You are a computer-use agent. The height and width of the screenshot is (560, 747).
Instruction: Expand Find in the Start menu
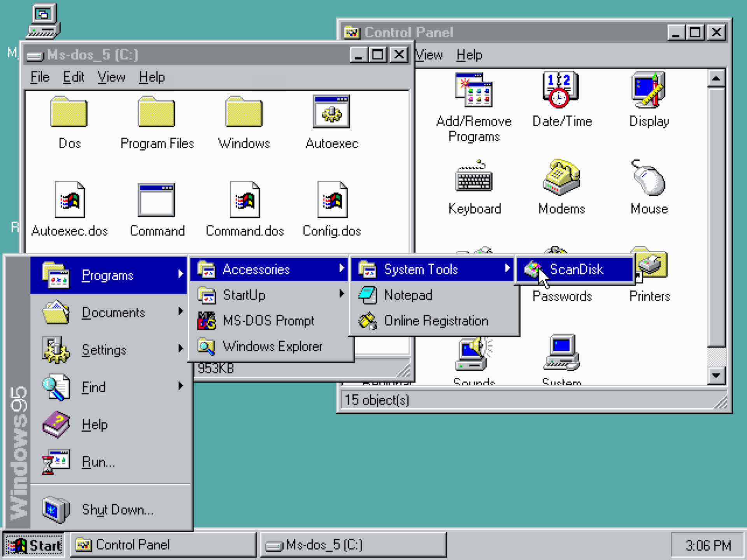click(111, 387)
